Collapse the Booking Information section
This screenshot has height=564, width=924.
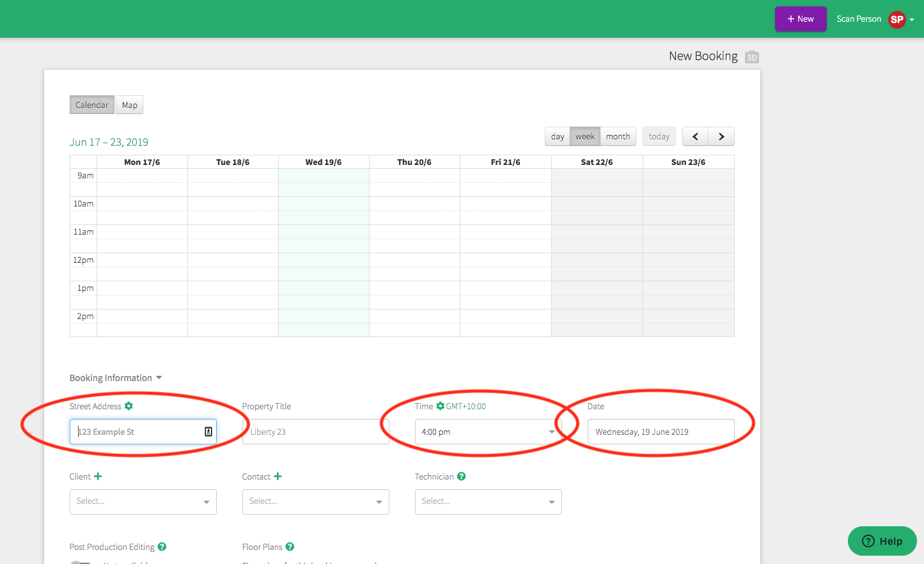[116, 378]
